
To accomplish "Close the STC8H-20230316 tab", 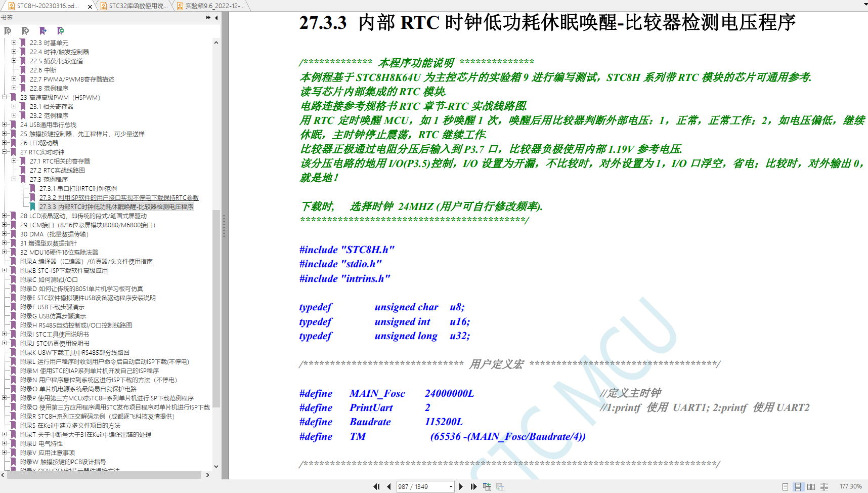I will tap(90, 7).
